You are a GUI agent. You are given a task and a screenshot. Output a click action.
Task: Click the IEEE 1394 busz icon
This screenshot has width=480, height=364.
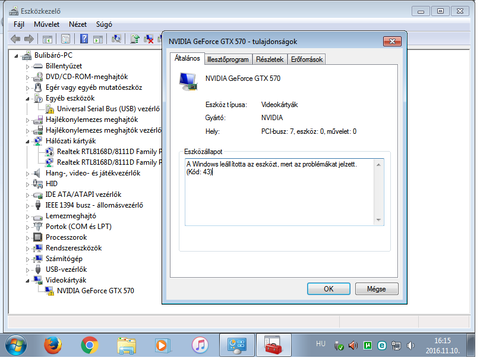(38, 205)
